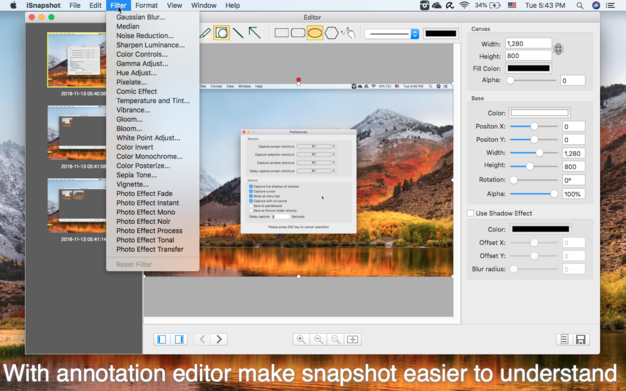The width and height of the screenshot is (626, 391).
Task: Open Notification Center icon
Action: [610, 5]
